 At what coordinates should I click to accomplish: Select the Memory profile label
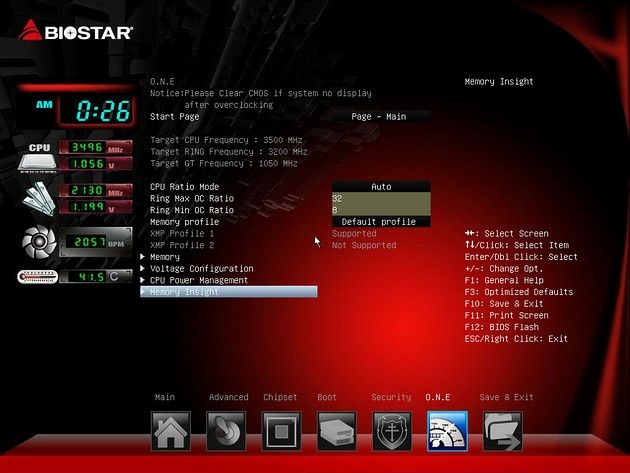point(184,221)
